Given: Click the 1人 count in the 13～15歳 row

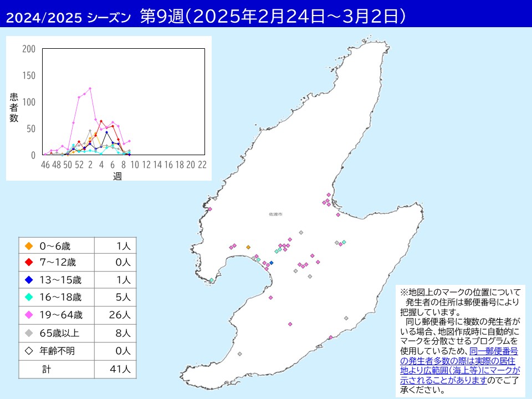Looking at the screenshot, I should 124,280.
